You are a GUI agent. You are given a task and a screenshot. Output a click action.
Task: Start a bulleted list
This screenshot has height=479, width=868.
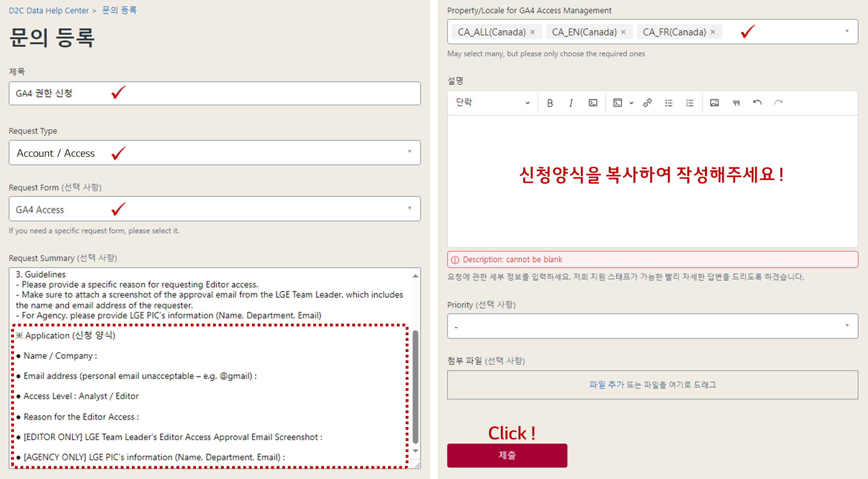[x=668, y=103]
